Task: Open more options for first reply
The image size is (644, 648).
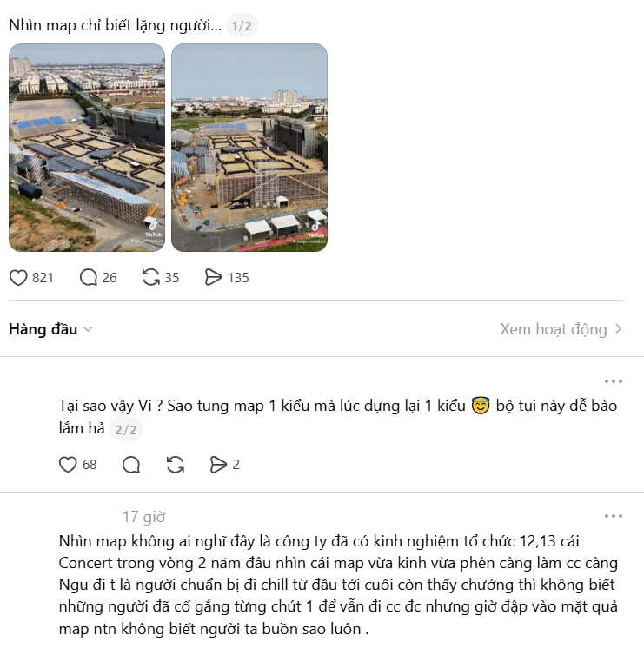Action: click(x=614, y=381)
